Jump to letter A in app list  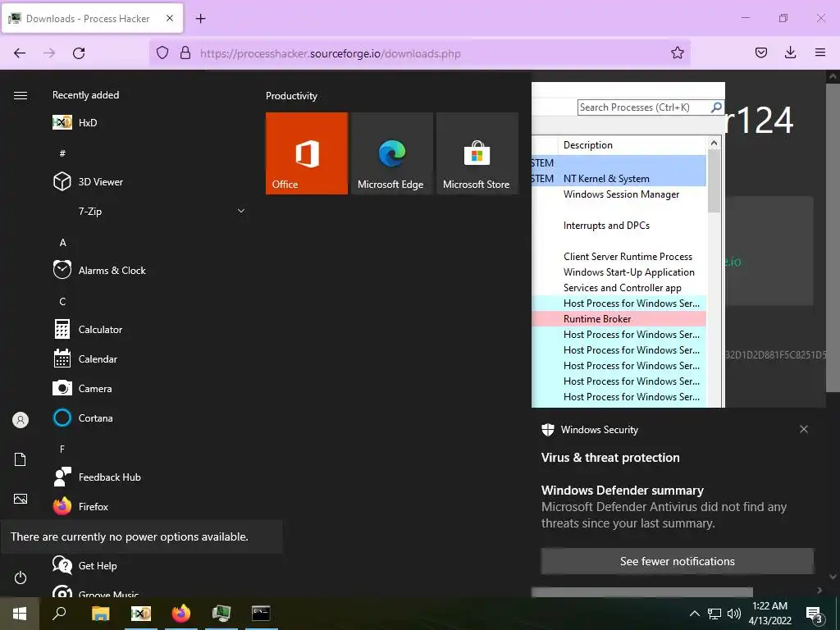click(62, 242)
